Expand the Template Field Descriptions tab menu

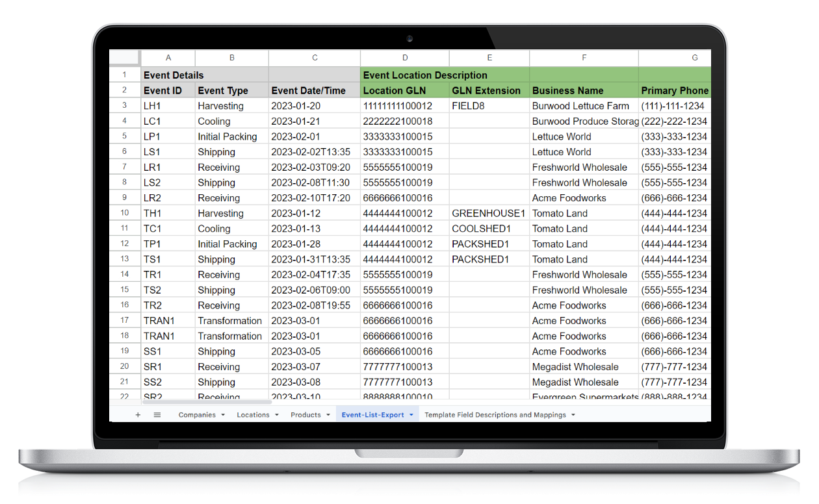(x=573, y=414)
